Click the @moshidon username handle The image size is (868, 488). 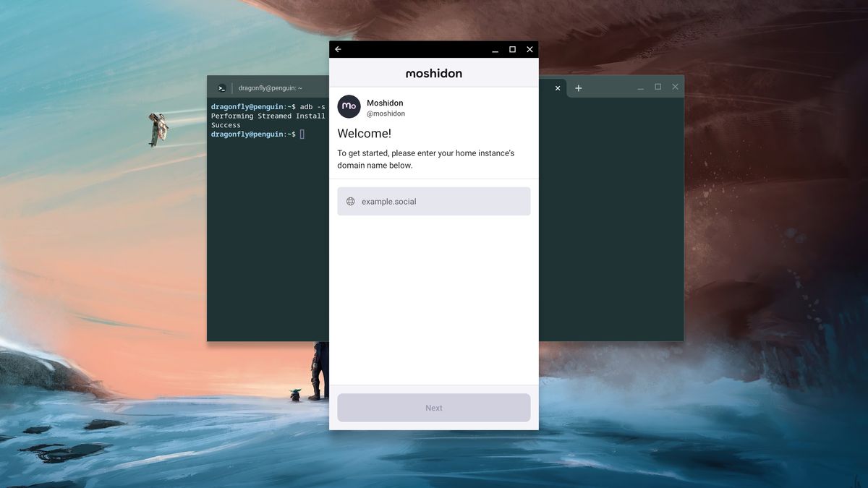pos(385,113)
